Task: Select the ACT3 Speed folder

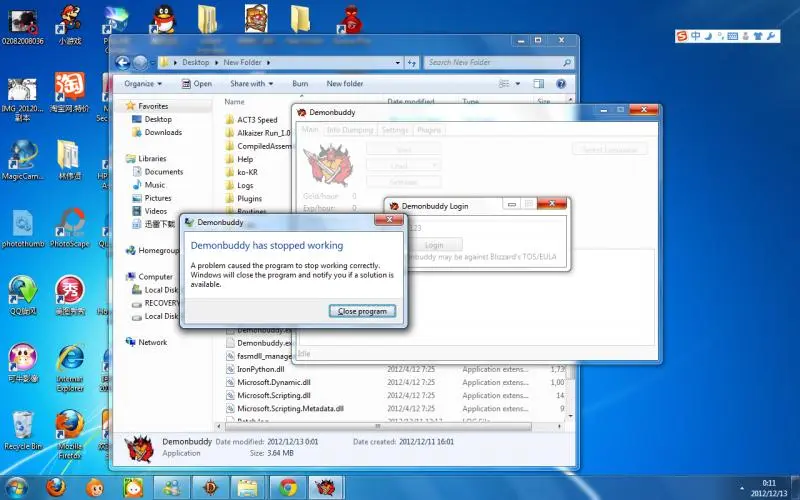Action: 256,120
